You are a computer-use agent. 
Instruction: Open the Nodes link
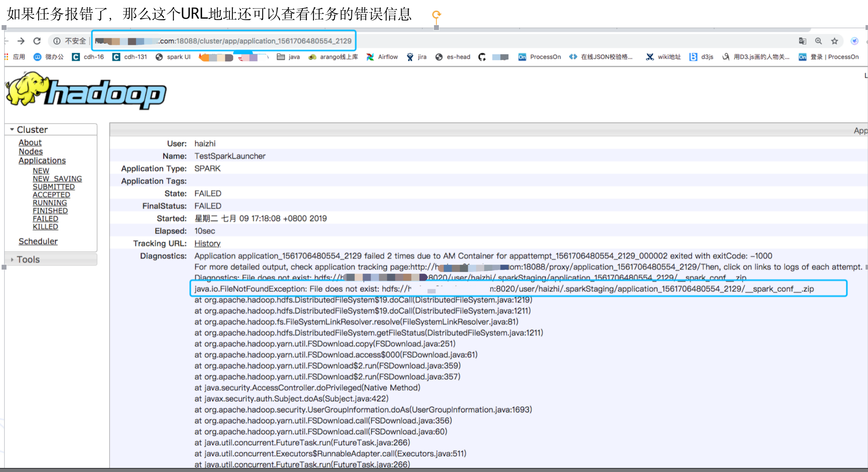click(30, 151)
